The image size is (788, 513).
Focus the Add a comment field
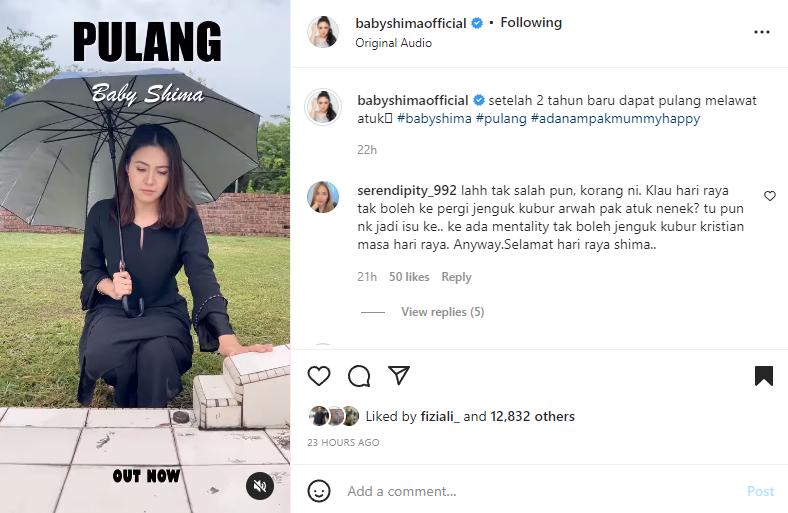[x=542, y=491]
